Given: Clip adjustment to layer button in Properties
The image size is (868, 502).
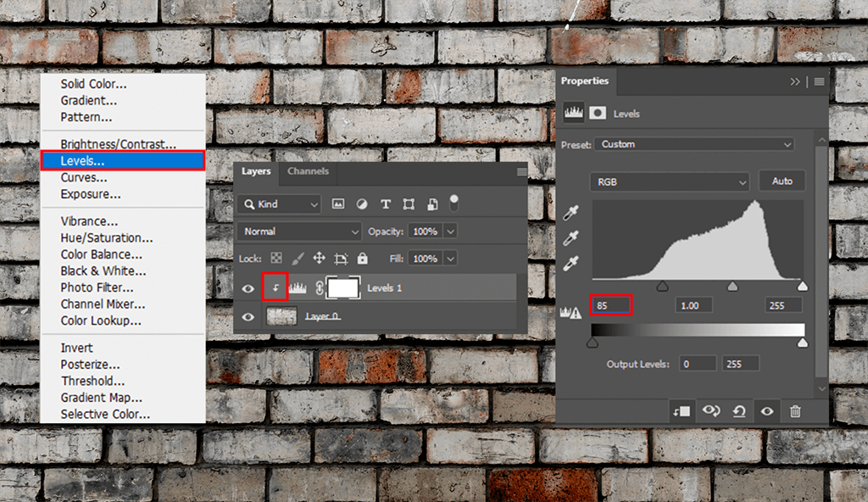Looking at the screenshot, I should click(682, 411).
